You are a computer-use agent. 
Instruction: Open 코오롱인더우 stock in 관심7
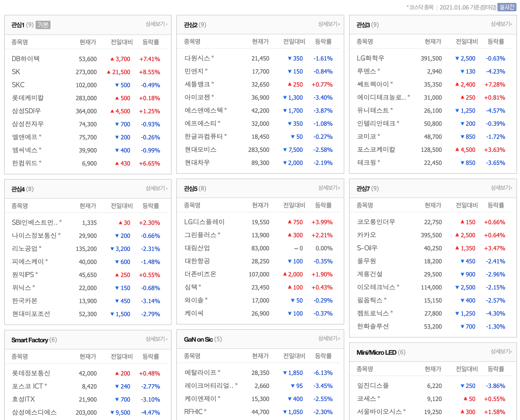coord(376,222)
